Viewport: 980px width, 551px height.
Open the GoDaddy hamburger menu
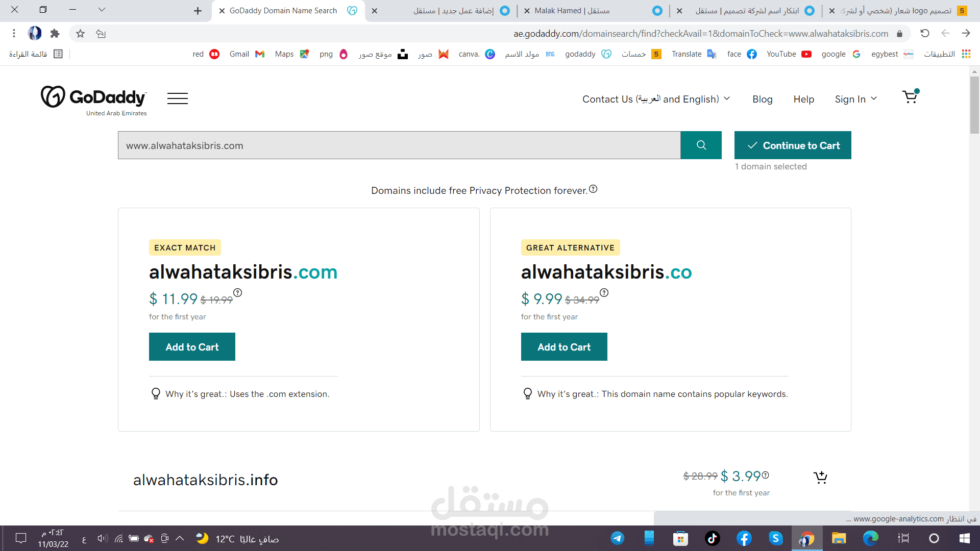(x=178, y=98)
